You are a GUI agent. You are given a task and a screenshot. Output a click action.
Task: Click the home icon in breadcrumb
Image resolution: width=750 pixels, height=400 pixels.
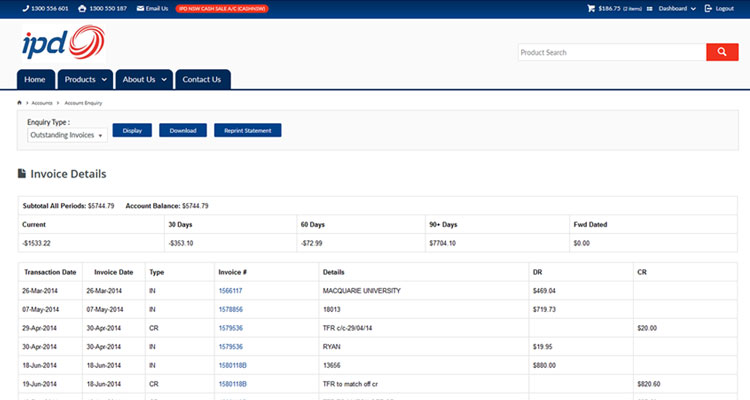20,103
